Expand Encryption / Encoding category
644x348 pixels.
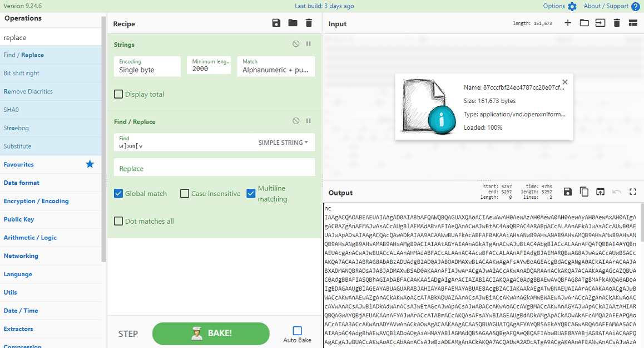pos(51,201)
